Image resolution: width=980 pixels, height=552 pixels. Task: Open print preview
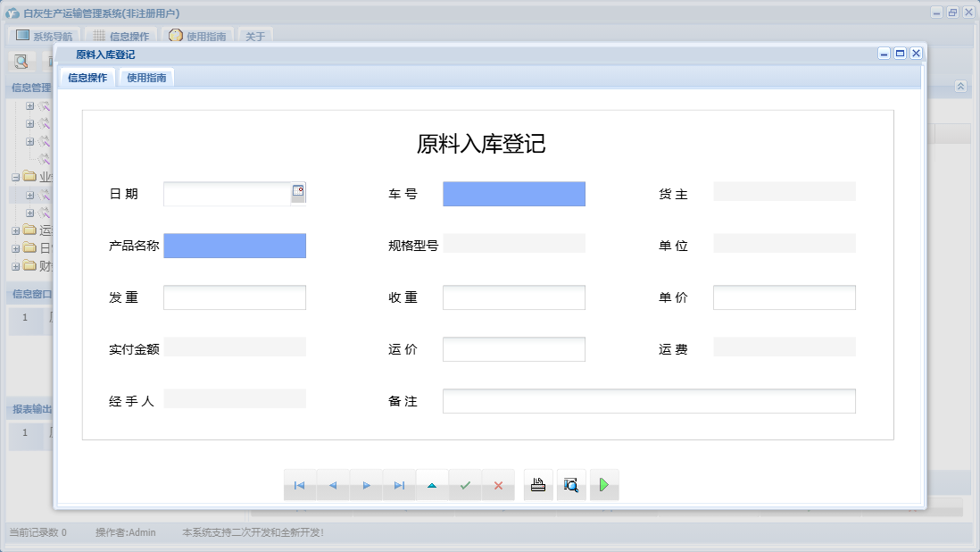point(571,483)
